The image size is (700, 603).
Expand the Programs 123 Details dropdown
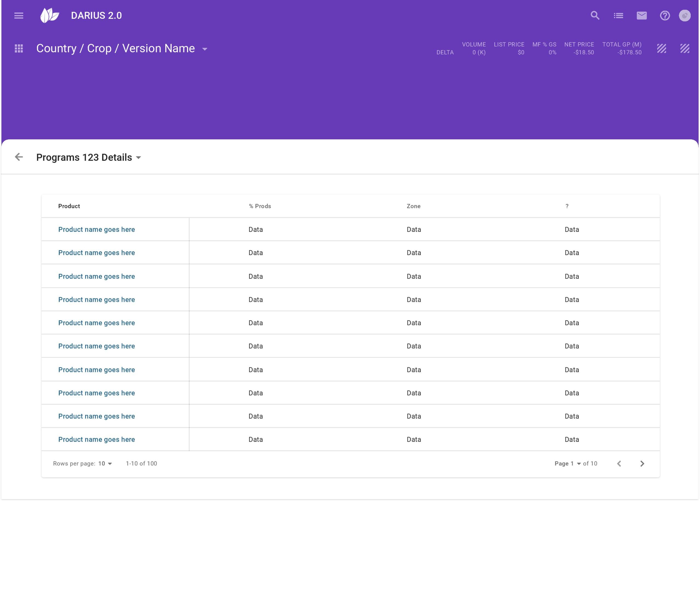tap(139, 158)
